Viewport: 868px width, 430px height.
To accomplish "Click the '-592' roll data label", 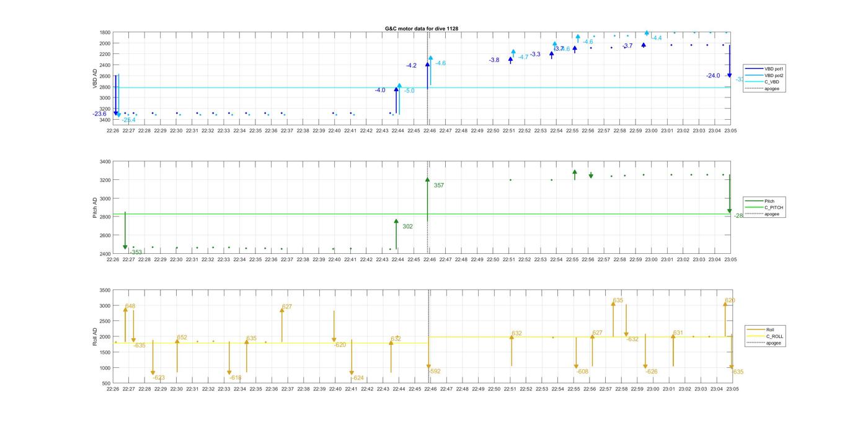I will click(434, 372).
